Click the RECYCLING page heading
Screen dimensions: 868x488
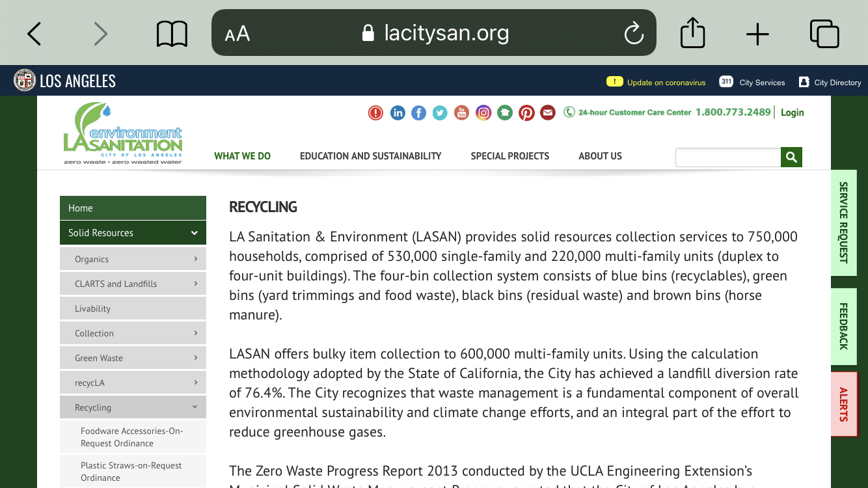(x=263, y=207)
